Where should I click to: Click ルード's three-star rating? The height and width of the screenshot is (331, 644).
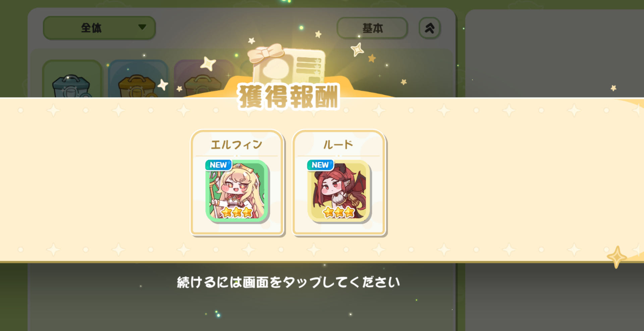339,212
